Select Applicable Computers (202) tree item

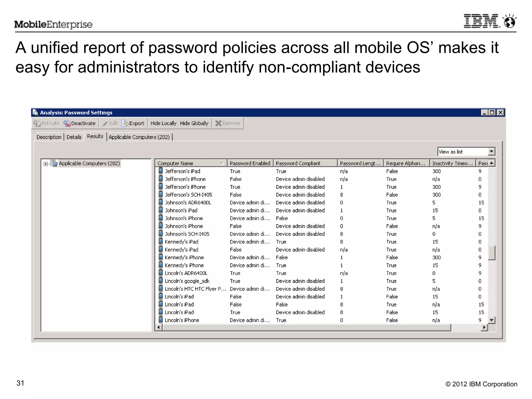(x=89, y=163)
